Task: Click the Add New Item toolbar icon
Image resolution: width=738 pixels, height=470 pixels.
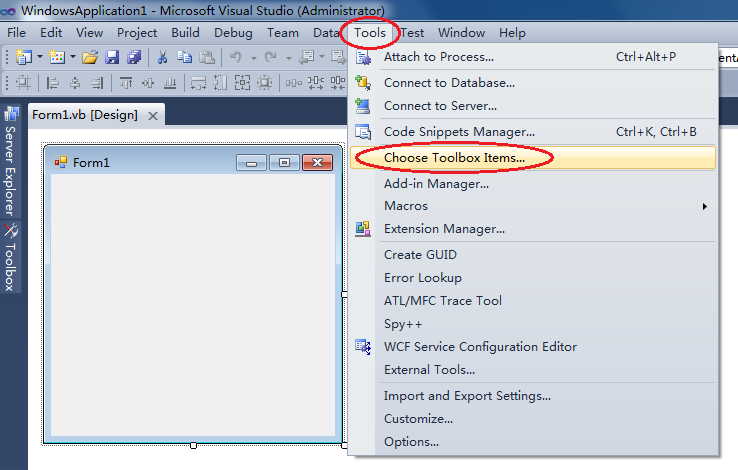Action: (x=57, y=57)
